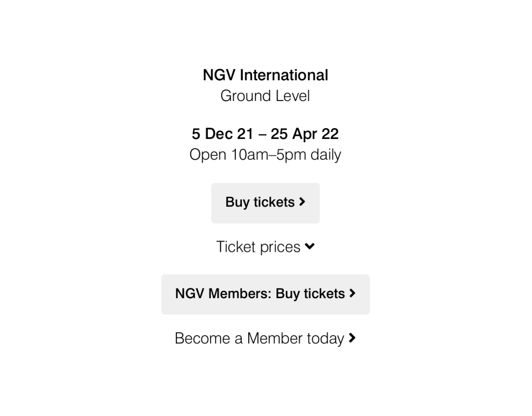Click the '5 Dec 21' start date
The height and width of the screenshot is (416, 532).
pos(222,134)
